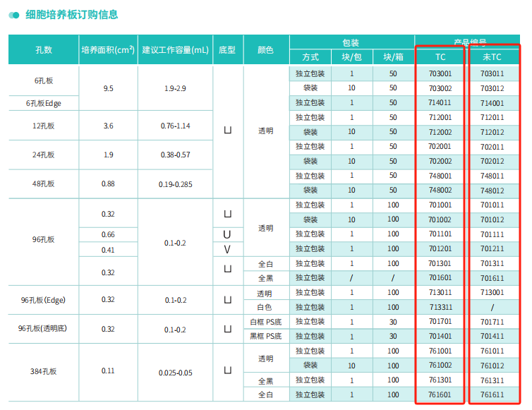Click the flat bottom symbol in 96孔板(Edge) row

[x=227, y=300]
